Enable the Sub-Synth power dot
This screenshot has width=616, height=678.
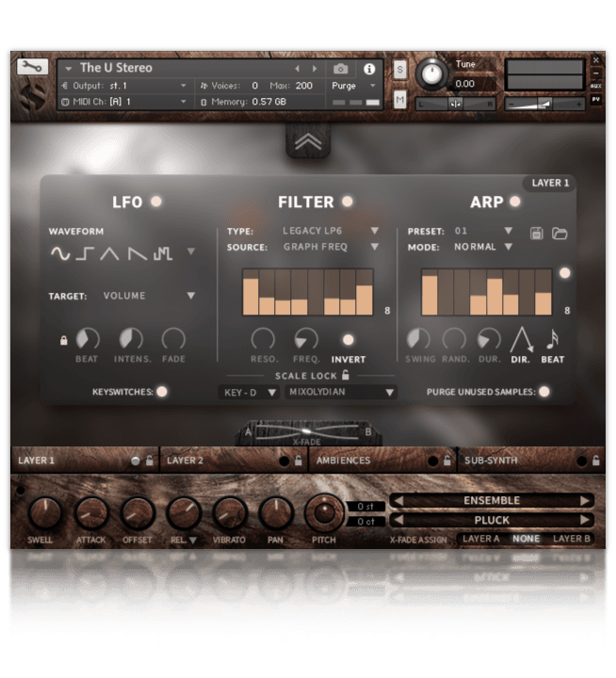[x=582, y=461]
